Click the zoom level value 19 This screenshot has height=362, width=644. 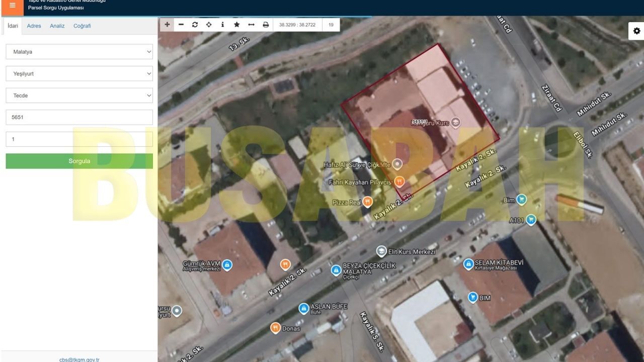tap(331, 25)
